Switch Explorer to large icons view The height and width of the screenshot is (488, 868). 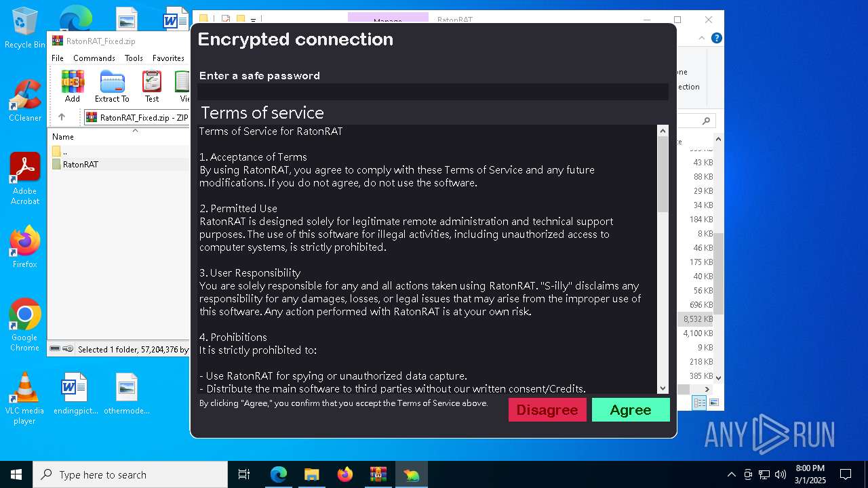713,403
